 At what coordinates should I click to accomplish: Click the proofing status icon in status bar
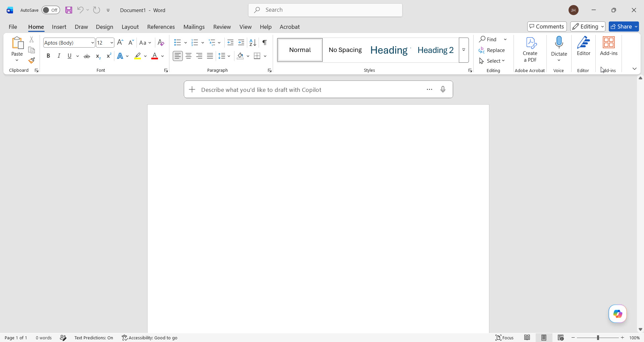(63, 338)
